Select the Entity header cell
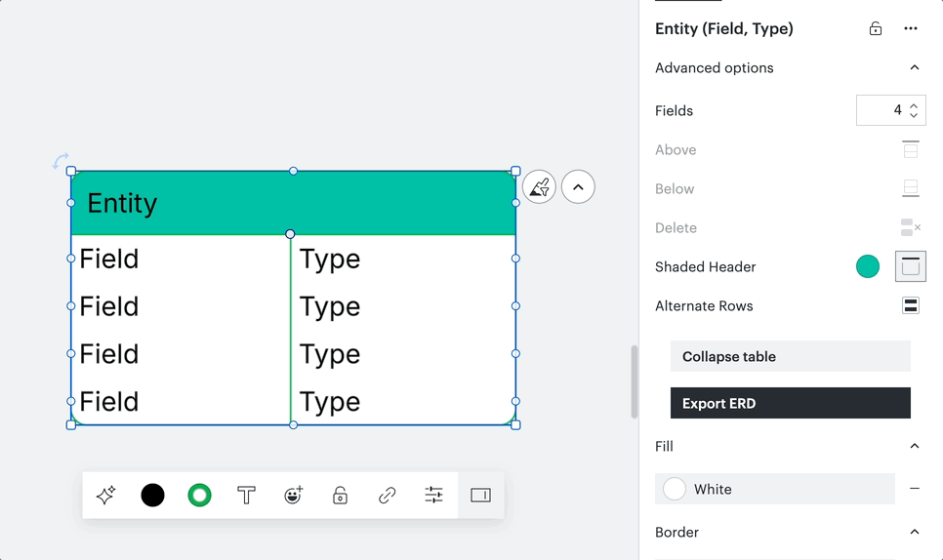Image resolution: width=943 pixels, height=560 pixels. tap(293, 203)
